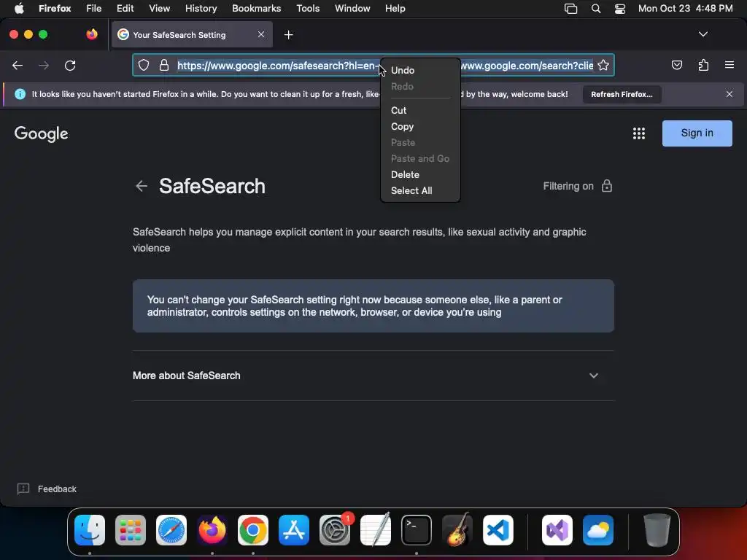Open the File menu in menu bar
This screenshot has width=747, height=560.
(x=93, y=8)
